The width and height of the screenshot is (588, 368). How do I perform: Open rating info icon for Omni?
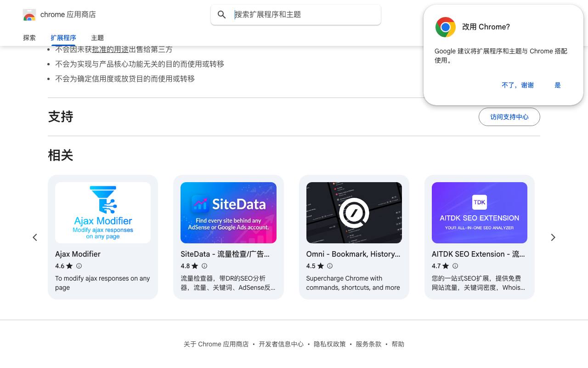pos(330,266)
